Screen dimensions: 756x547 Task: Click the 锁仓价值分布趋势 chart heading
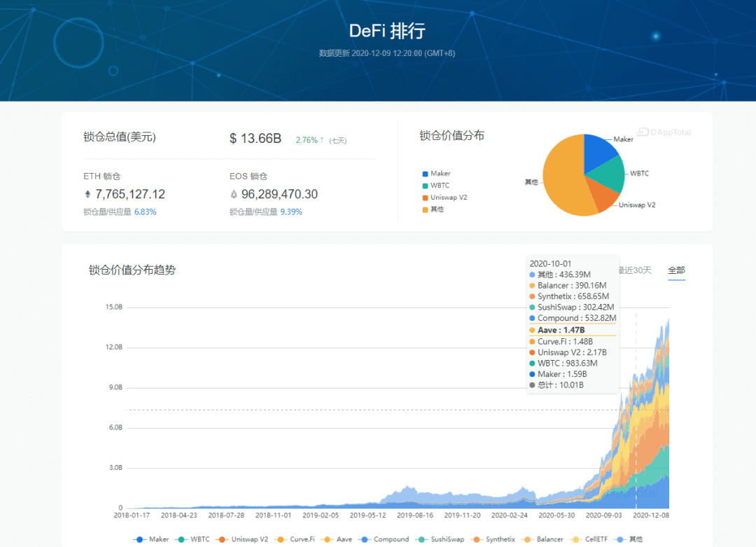point(132,270)
